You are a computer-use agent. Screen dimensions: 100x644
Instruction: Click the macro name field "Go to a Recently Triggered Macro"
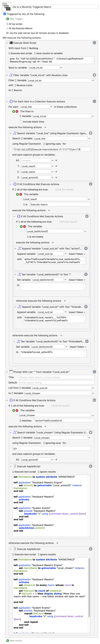[x=55, y=7]
